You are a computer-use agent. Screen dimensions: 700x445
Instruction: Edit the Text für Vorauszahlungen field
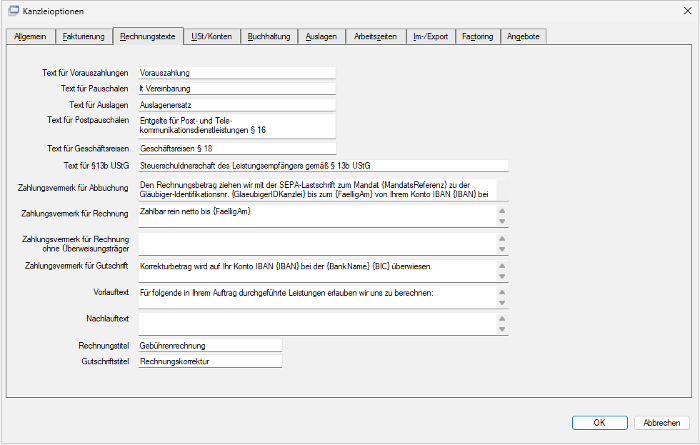pyautogui.click(x=237, y=73)
